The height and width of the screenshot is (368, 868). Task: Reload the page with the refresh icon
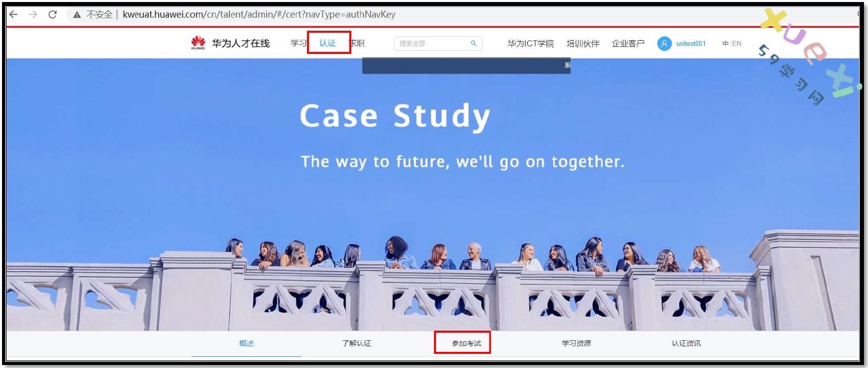click(x=52, y=15)
